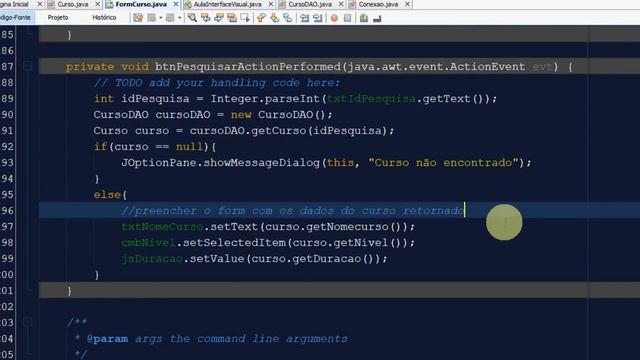Open AulaInterfaceVisual.java tab

pyautogui.click(x=227, y=4)
